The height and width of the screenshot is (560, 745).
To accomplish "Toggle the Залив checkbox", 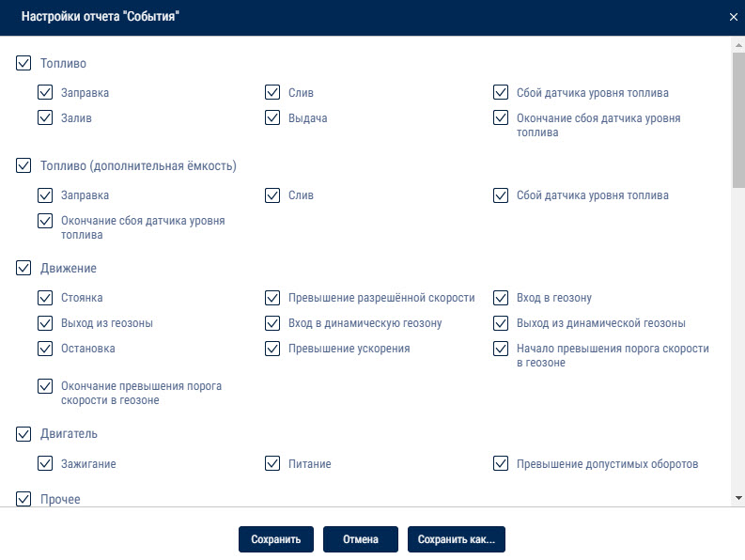I will [x=45, y=117].
